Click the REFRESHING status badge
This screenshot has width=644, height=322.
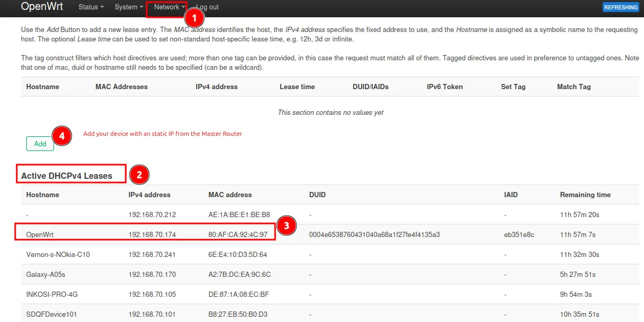coord(620,7)
